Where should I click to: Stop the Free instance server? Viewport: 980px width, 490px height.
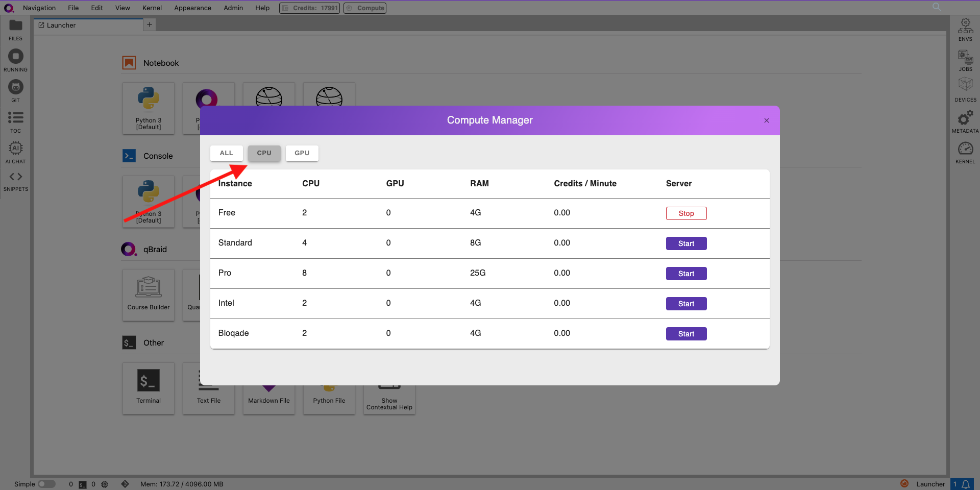(x=686, y=213)
